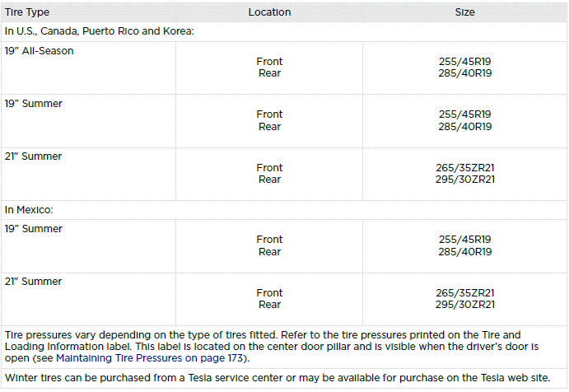Click the Rear location in Mexico 21" row
This screenshot has width=569, height=392.
click(269, 305)
